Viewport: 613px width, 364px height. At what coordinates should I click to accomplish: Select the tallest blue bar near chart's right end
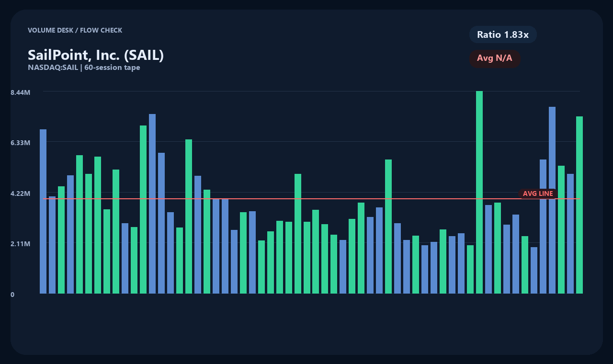[x=552, y=200]
